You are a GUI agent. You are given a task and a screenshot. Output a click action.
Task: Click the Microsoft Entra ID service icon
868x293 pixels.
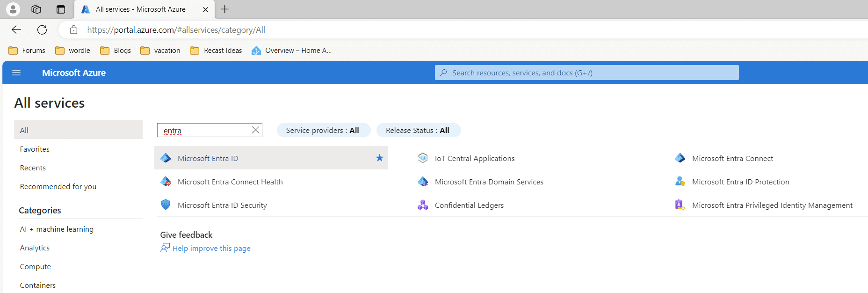pyautogui.click(x=166, y=158)
